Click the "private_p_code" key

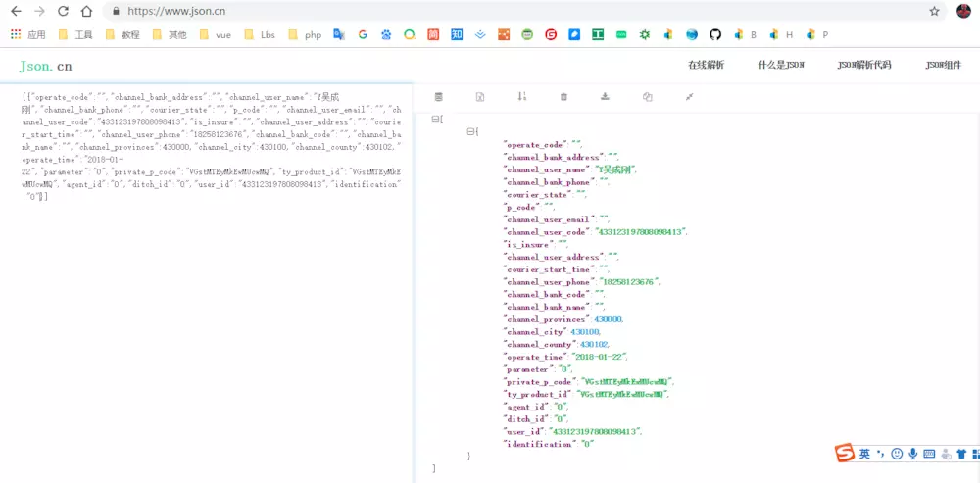[539, 382]
